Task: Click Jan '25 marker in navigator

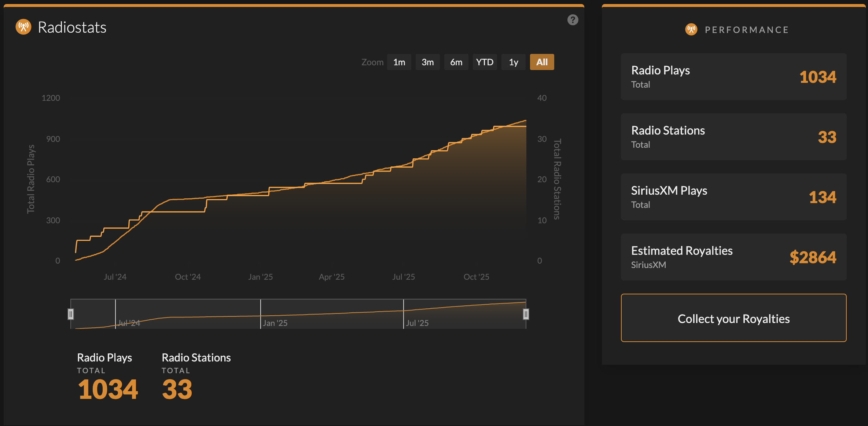Action: pos(275,323)
